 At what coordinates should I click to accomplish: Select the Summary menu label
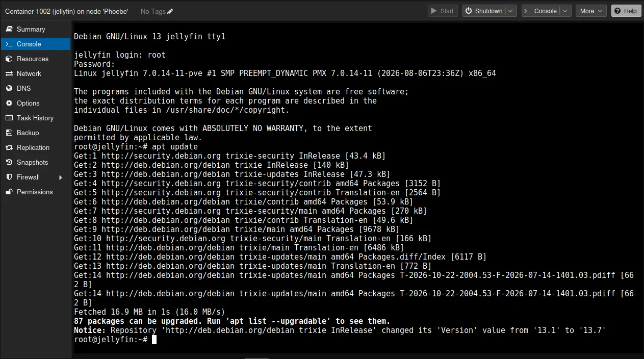pyautogui.click(x=31, y=29)
